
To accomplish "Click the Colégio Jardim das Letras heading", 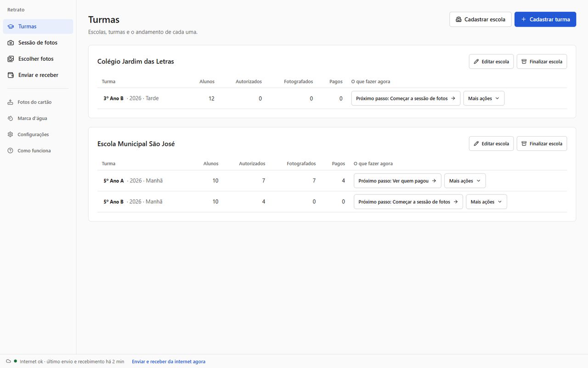I will [x=136, y=61].
